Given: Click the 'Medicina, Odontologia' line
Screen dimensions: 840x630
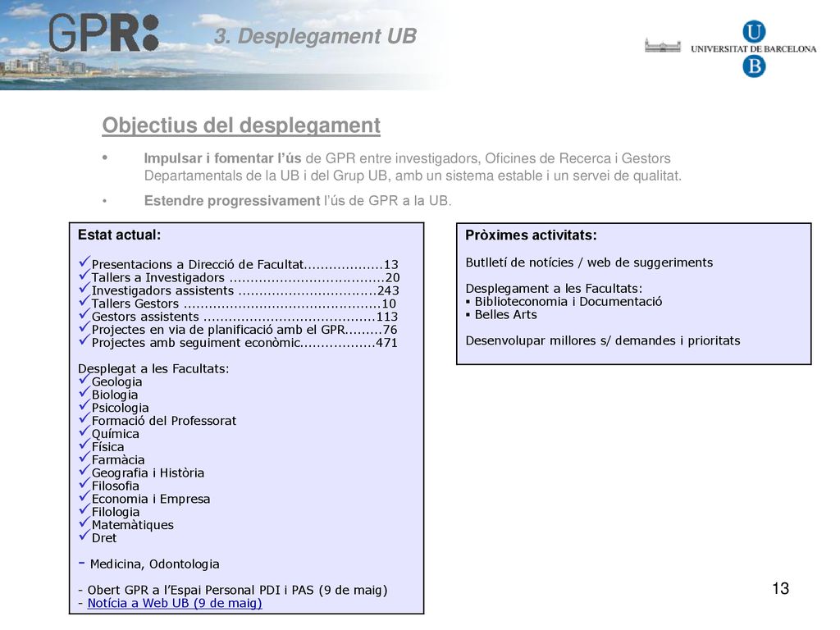Looking at the screenshot, I should tap(149, 564).
